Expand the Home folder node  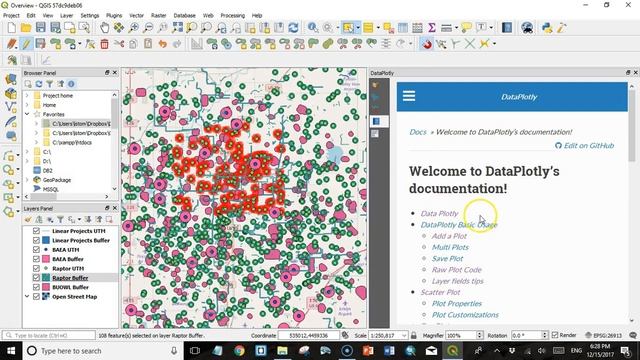pos(27,105)
